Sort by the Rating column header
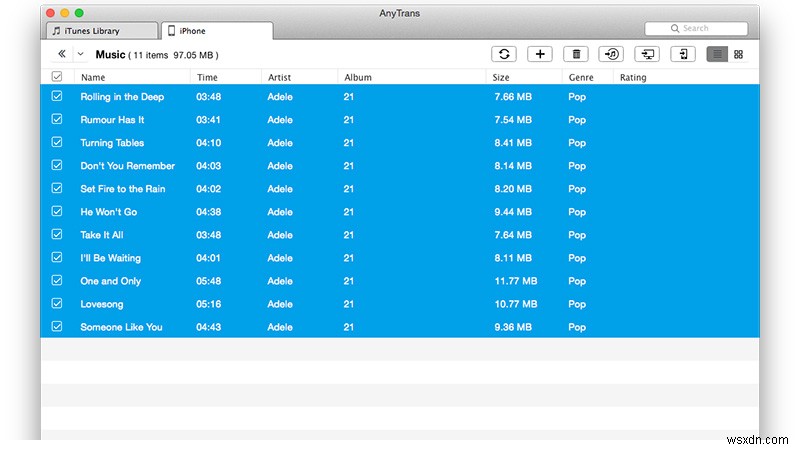The width and height of the screenshot is (800, 450). 633,78
